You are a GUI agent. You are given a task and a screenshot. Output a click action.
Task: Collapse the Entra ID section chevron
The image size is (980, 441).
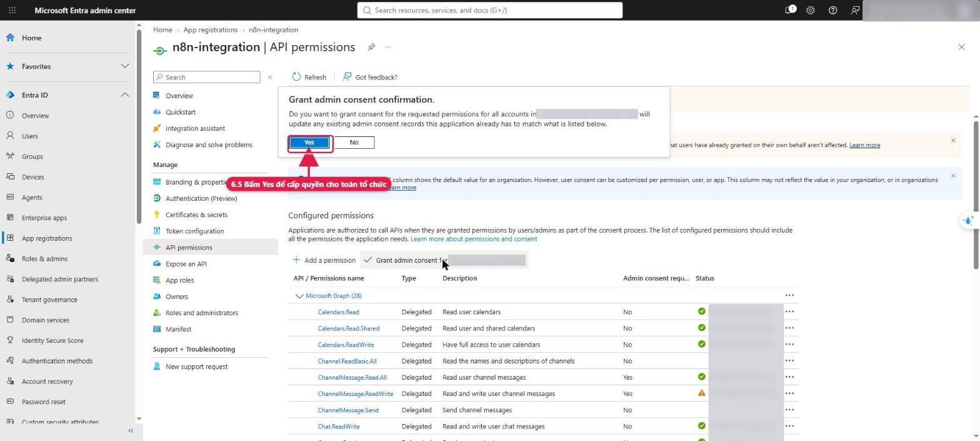(124, 95)
